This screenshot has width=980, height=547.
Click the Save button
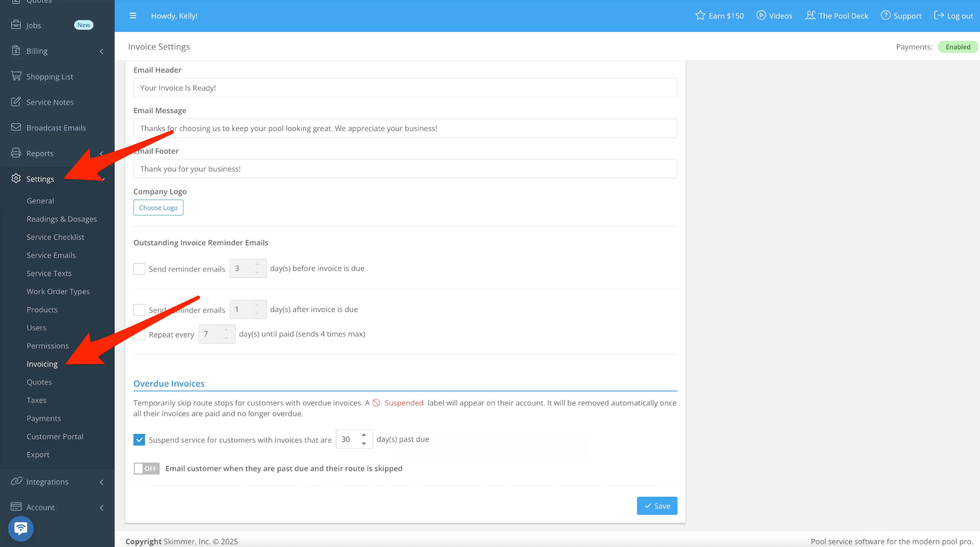tap(657, 506)
